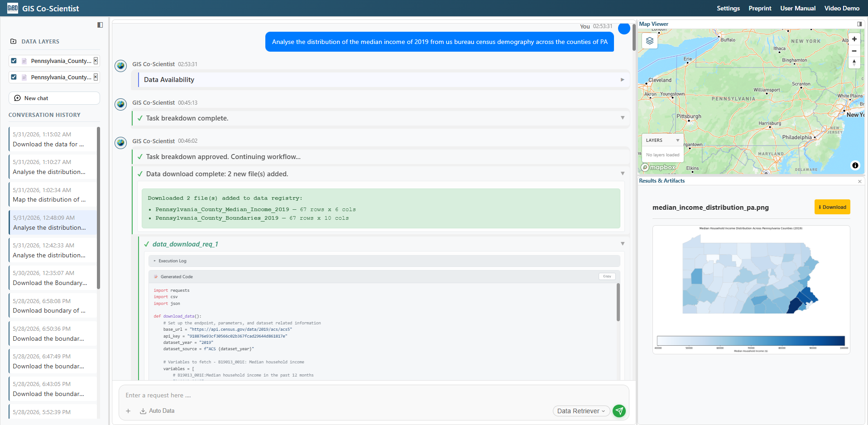Screen dimensions: 868x425
Task: Open Settings in the top bar
Action: tap(728, 8)
